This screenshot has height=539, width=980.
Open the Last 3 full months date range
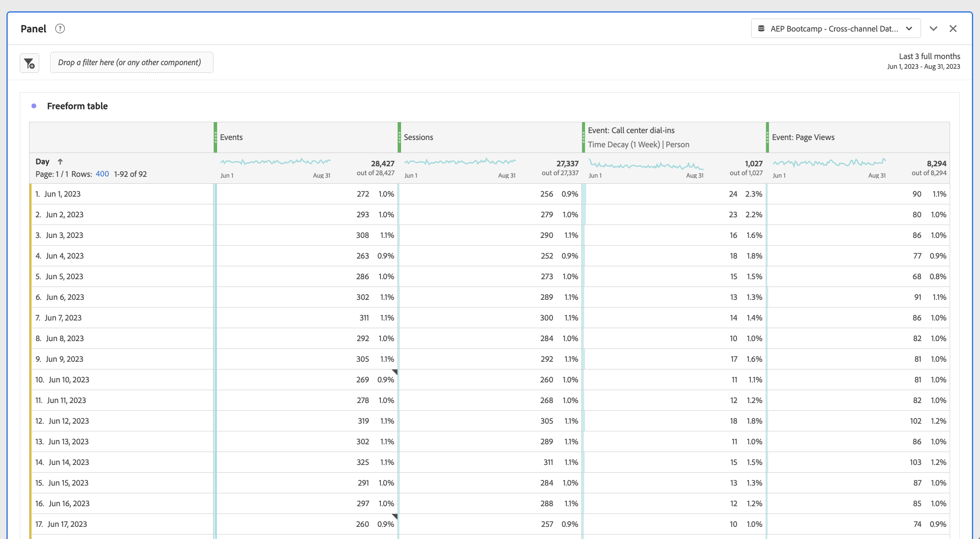[924, 61]
